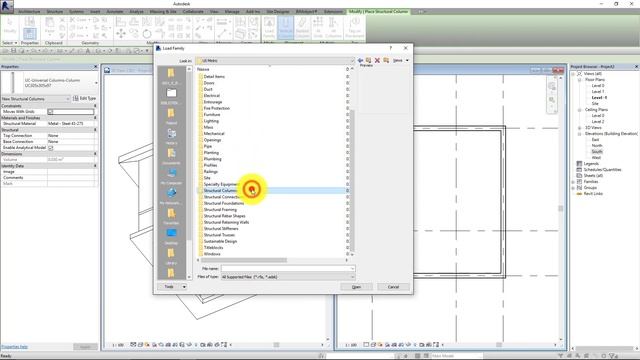Click the Tools button in dialog
640x360 pixels.
pos(169,287)
